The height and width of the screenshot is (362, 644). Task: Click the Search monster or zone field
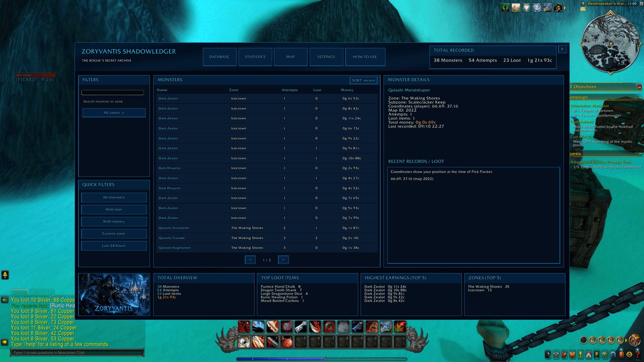[x=113, y=93]
